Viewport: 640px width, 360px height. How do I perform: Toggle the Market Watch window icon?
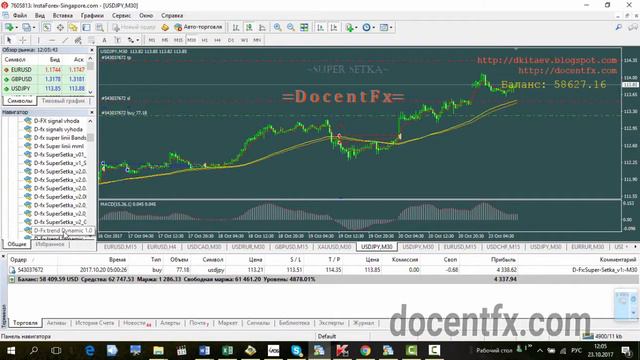(47, 27)
